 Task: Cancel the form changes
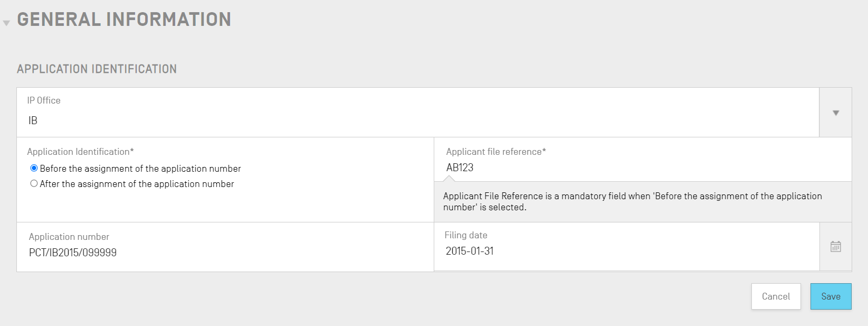[x=776, y=296]
